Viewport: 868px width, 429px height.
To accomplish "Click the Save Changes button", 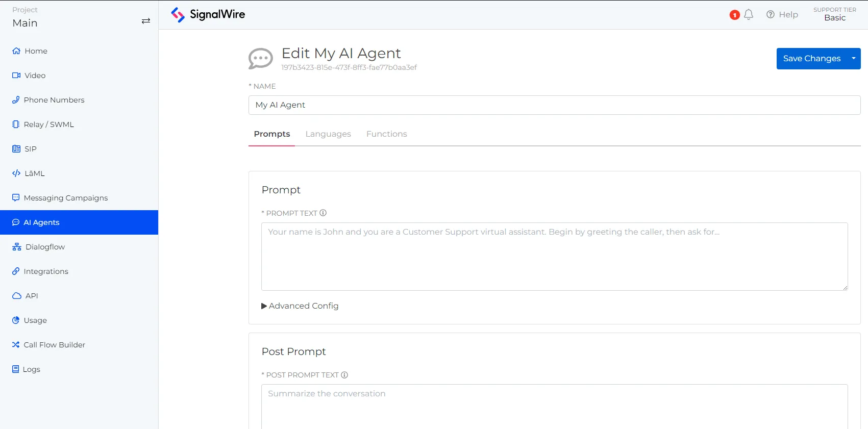I will (x=811, y=58).
